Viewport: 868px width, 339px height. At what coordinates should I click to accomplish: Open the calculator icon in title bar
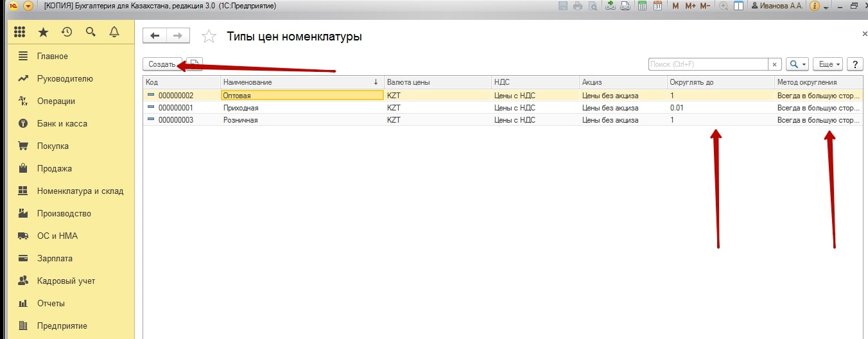643,6
